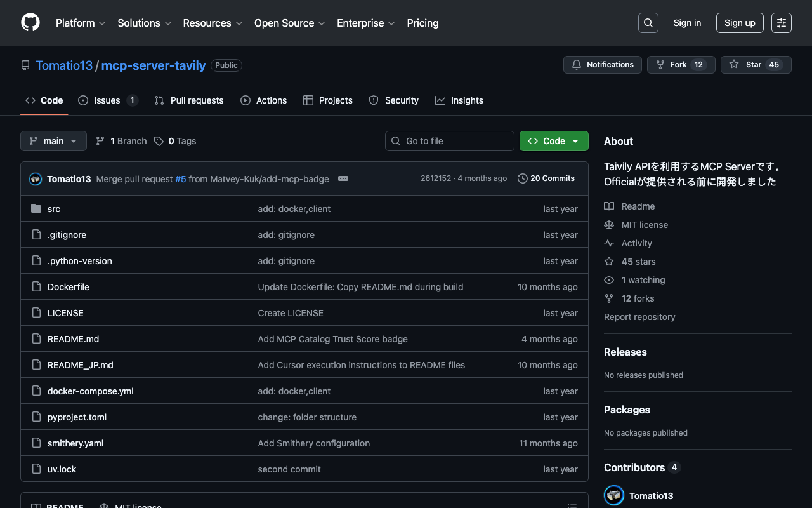Click the Sign up button
This screenshot has height=508, width=812.
coord(739,23)
